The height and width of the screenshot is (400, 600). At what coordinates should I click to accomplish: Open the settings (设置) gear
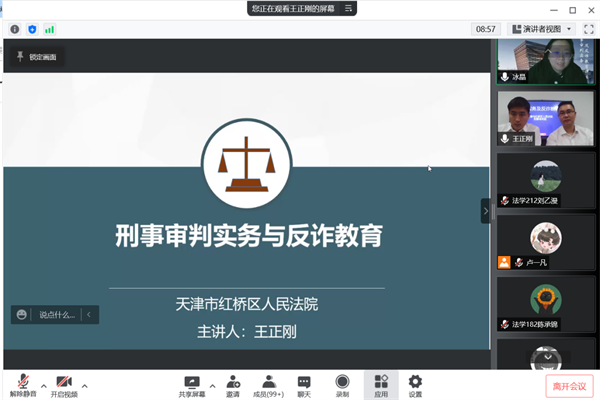pos(415,382)
